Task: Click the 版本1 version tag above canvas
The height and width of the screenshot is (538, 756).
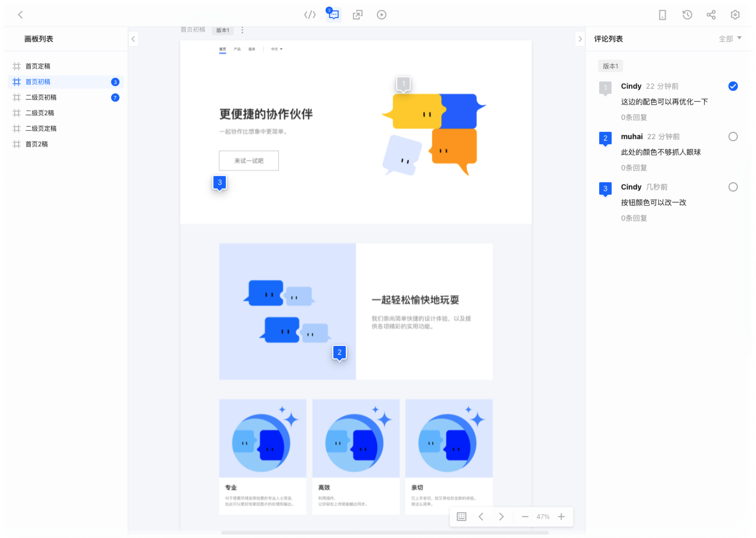Action: click(222, 30)
